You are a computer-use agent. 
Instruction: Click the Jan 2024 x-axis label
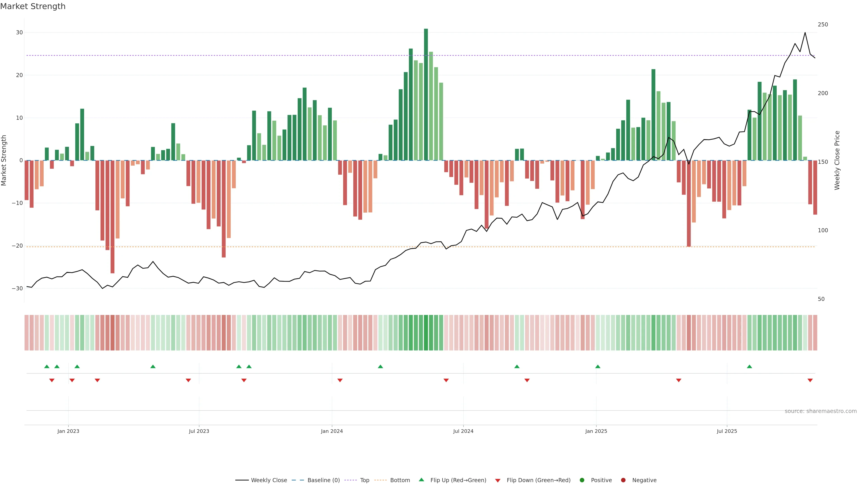click(332, 431)
